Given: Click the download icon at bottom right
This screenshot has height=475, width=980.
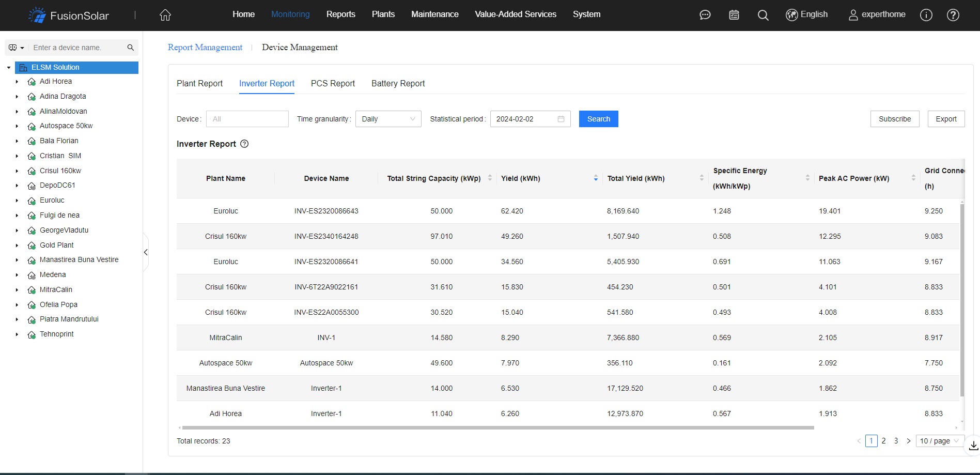Looking at the screenshot, I should point(973,446).
